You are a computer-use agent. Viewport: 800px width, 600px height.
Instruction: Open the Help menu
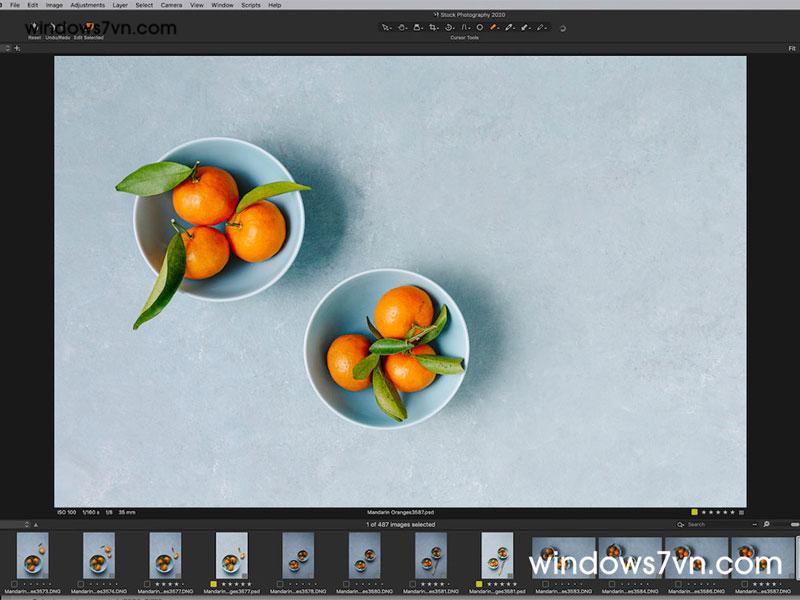click(274, 5)
